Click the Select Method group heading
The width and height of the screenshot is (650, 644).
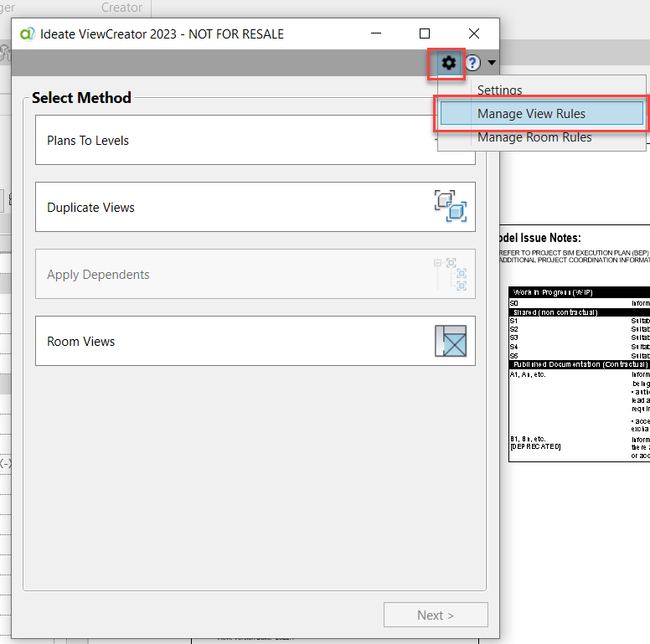[x=81, y=98]
